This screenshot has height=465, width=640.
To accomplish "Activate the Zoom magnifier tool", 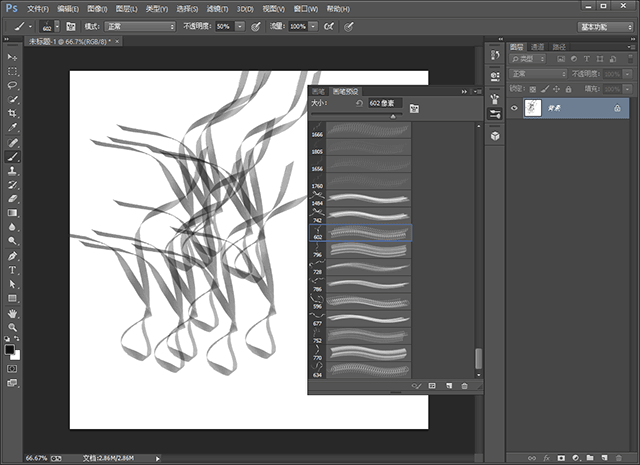I will [13, 327].
